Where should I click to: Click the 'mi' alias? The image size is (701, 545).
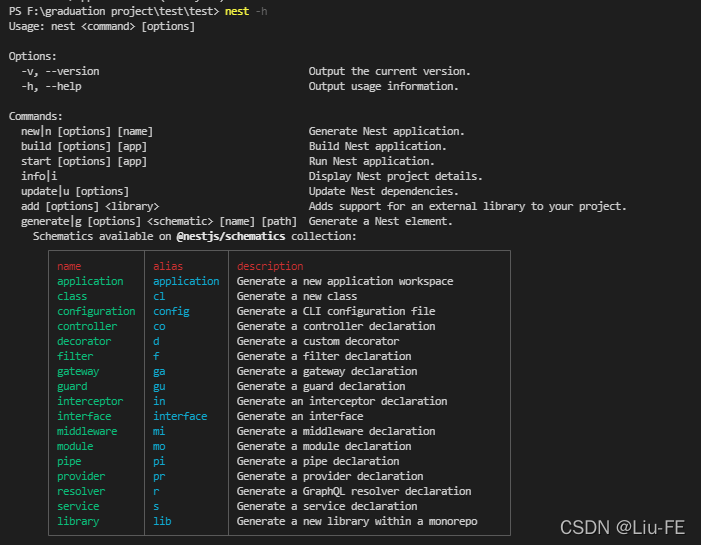click(159, 431)
